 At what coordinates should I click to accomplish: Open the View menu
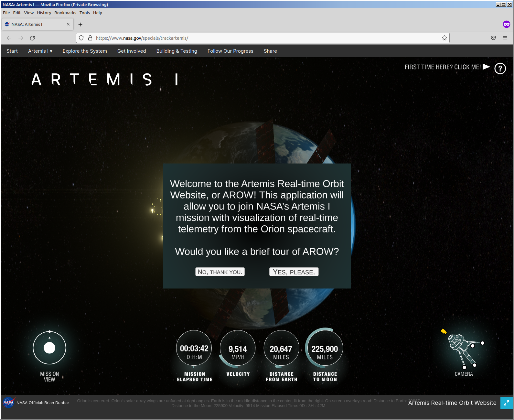29,13
